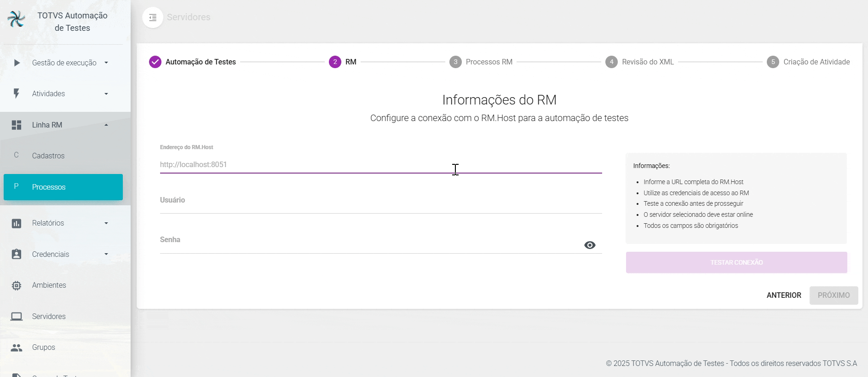
Task: Toggle the sidebar menu collapse button
Action: click(x=153, y=17)
